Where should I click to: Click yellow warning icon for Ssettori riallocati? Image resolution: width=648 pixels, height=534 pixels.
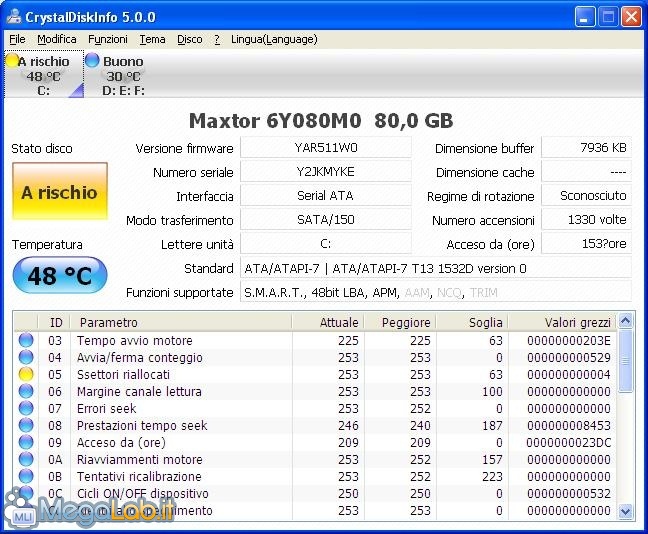tap(26, 374)
